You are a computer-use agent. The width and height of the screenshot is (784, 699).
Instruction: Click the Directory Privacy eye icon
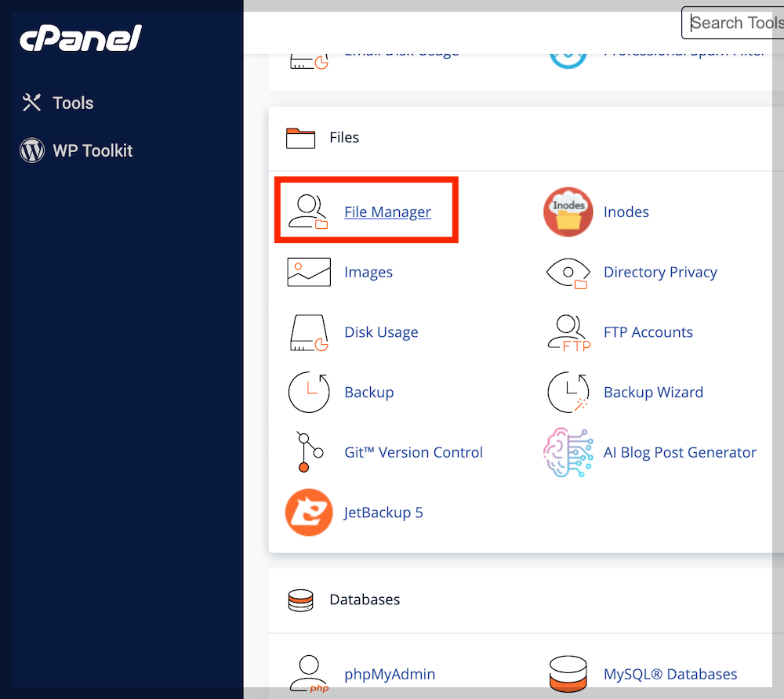coord(568,273)
